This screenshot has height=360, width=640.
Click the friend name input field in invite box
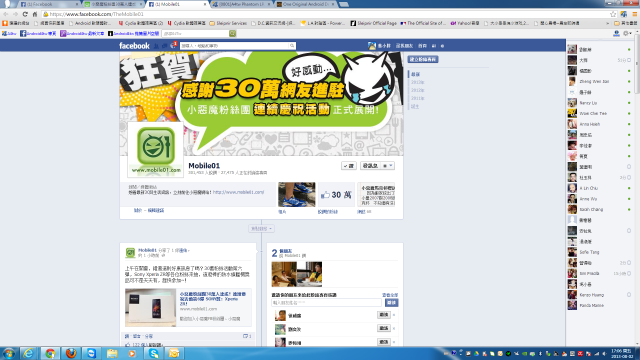(x=327, y=302)
